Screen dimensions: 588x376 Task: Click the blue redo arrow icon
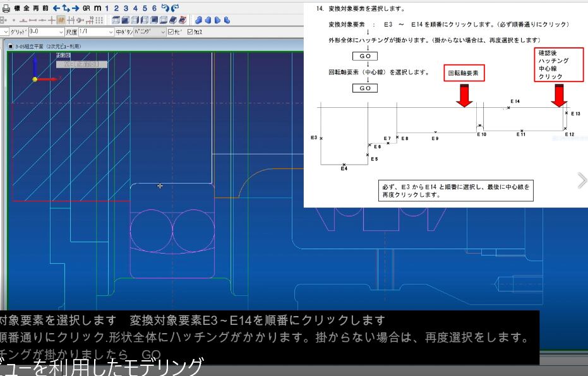tap(175, 8)
